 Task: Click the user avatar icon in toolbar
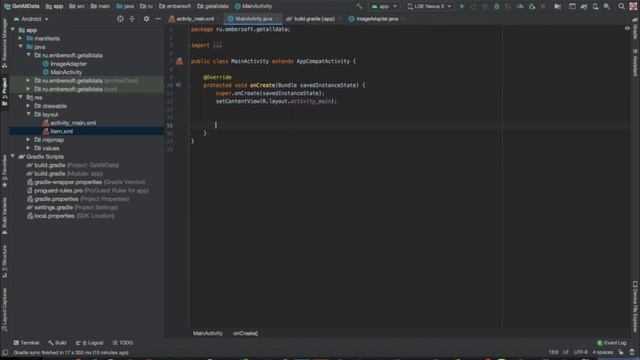point(634,6)
